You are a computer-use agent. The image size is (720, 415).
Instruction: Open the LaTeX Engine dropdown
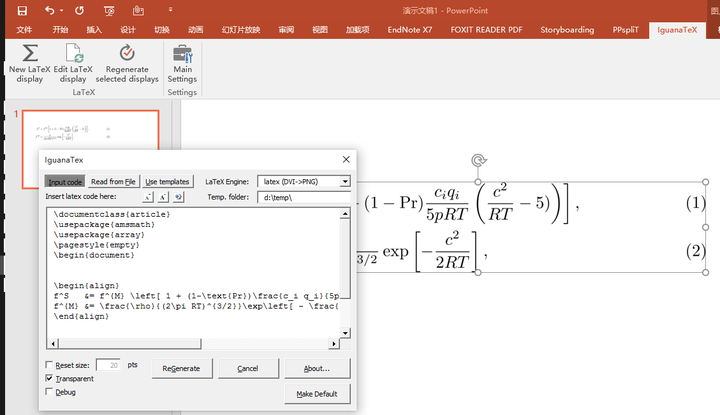345,182
